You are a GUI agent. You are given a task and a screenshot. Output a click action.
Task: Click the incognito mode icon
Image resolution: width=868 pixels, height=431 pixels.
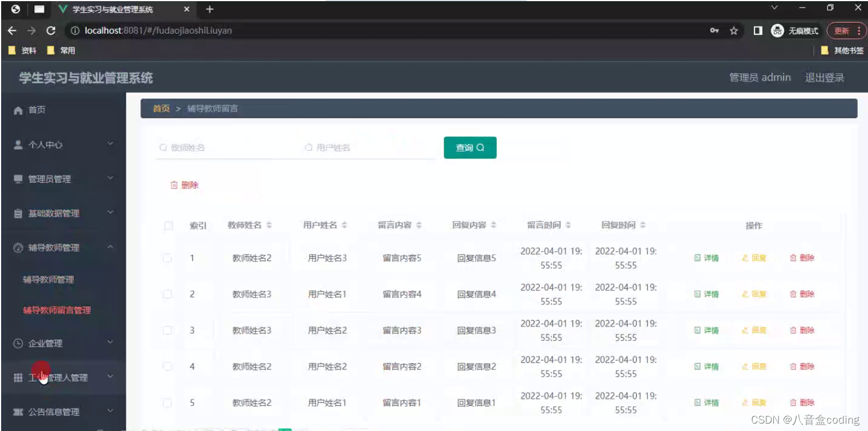click(777, 31)
